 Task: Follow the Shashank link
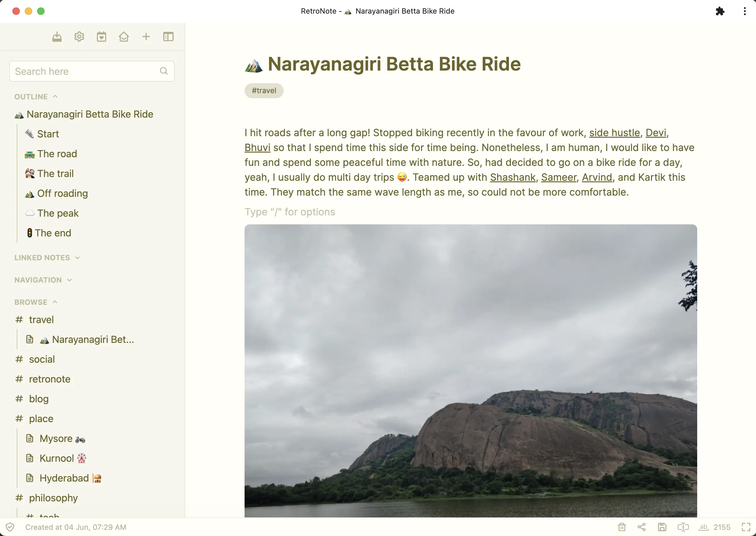[513, 177]
